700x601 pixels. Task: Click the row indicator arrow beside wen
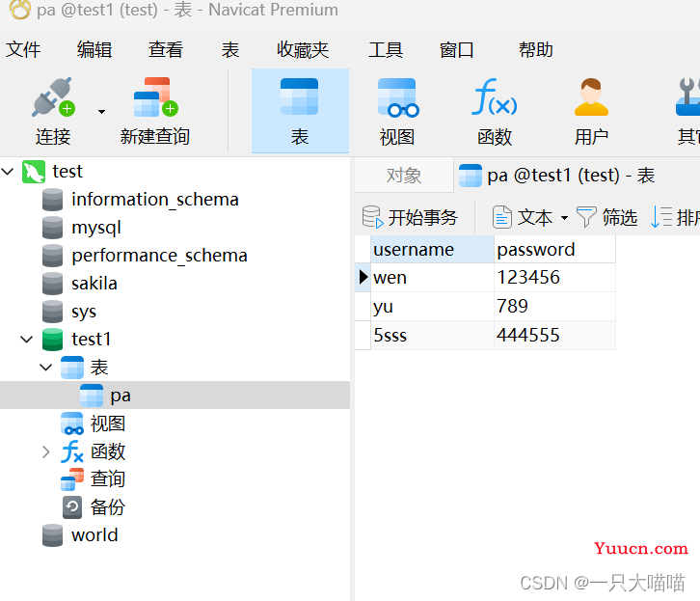363,277
